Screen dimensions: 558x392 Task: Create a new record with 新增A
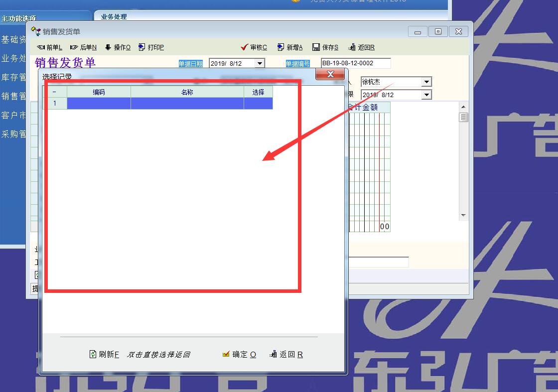pyautogui.click(x=290, y=47)
